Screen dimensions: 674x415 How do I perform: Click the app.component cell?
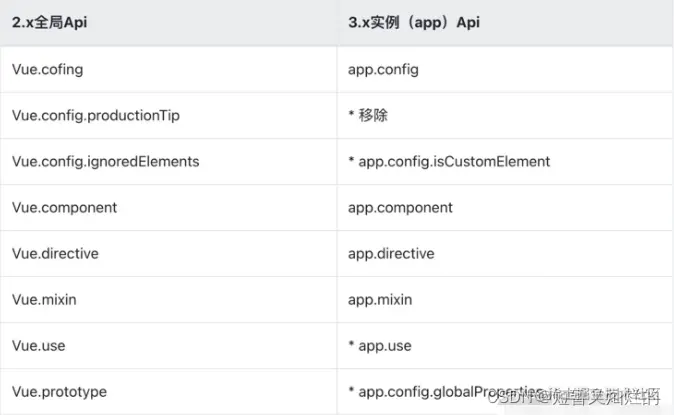400,208
